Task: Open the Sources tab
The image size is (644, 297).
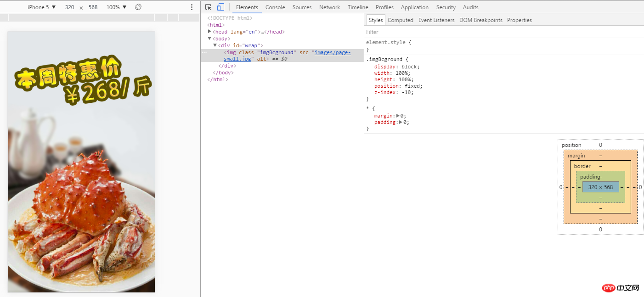Action: [x=302, y=7]
